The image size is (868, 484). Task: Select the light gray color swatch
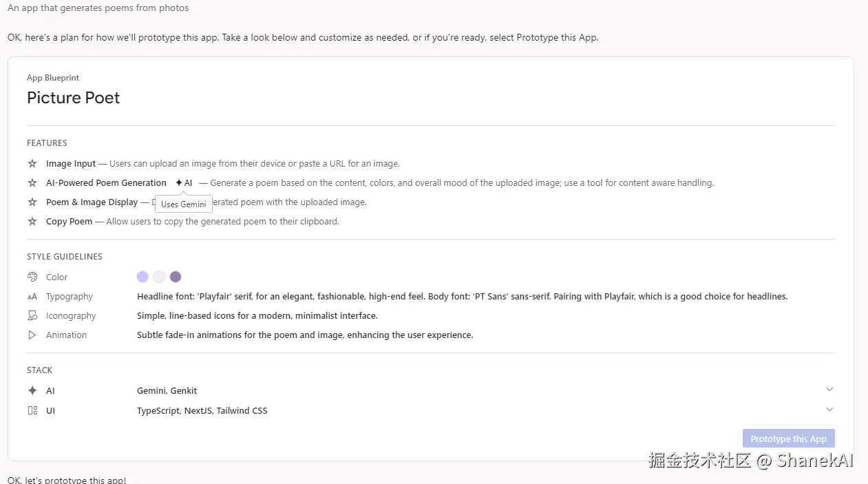pos(159,277)
